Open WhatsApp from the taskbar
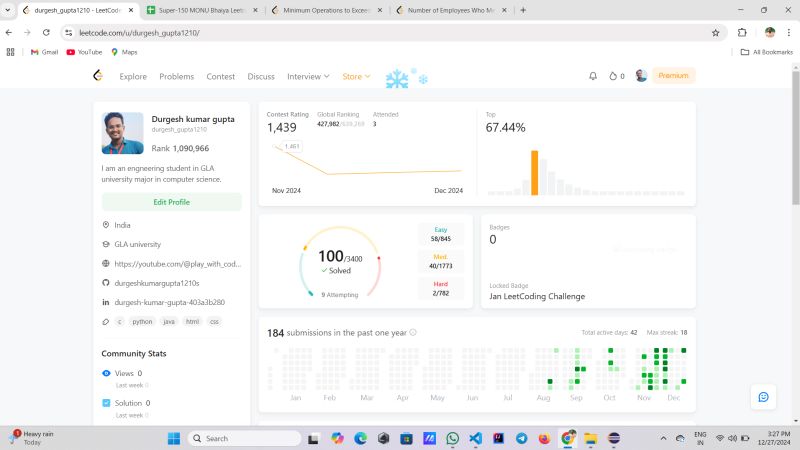The width and height of the screenshot is (800, 450). click(452, 438)
